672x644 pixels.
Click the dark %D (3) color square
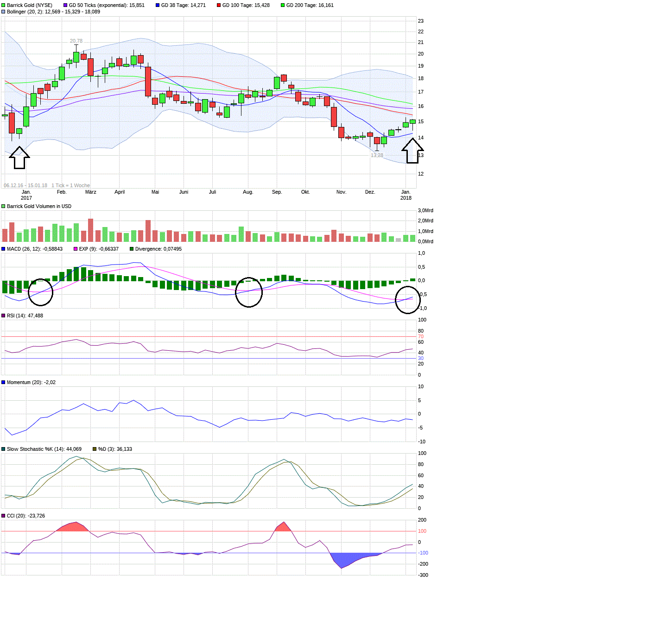click(x=95, y=448)
